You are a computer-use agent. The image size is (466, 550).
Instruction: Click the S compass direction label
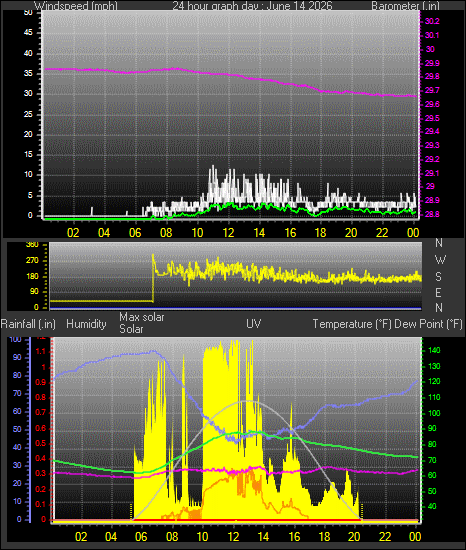[438, 277]
